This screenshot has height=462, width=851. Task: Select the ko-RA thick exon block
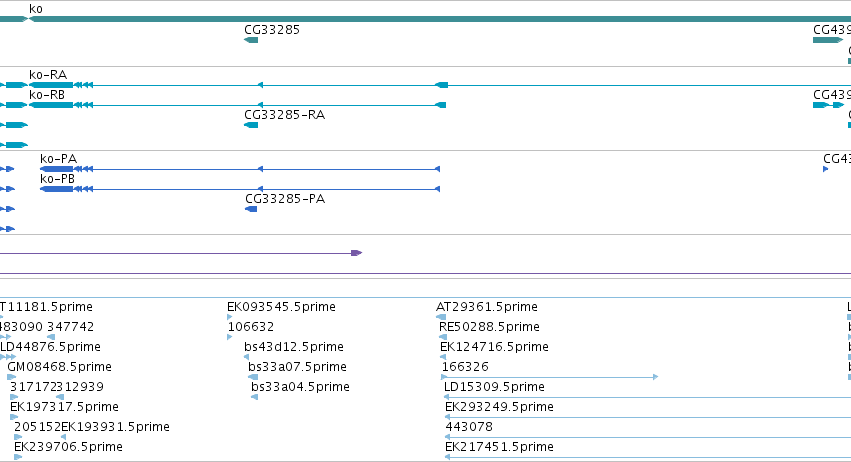[51, 85]
